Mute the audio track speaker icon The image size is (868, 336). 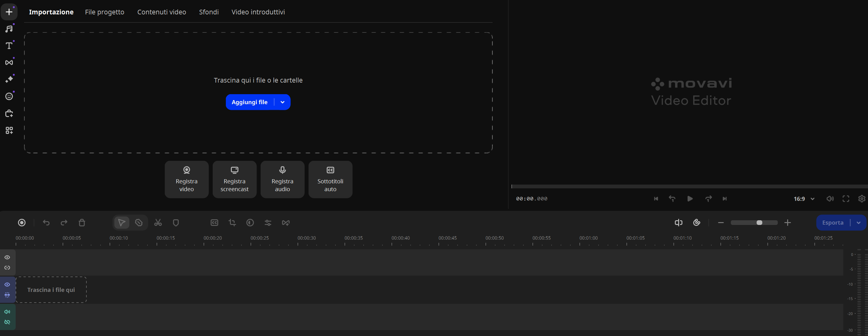(7, 312)
